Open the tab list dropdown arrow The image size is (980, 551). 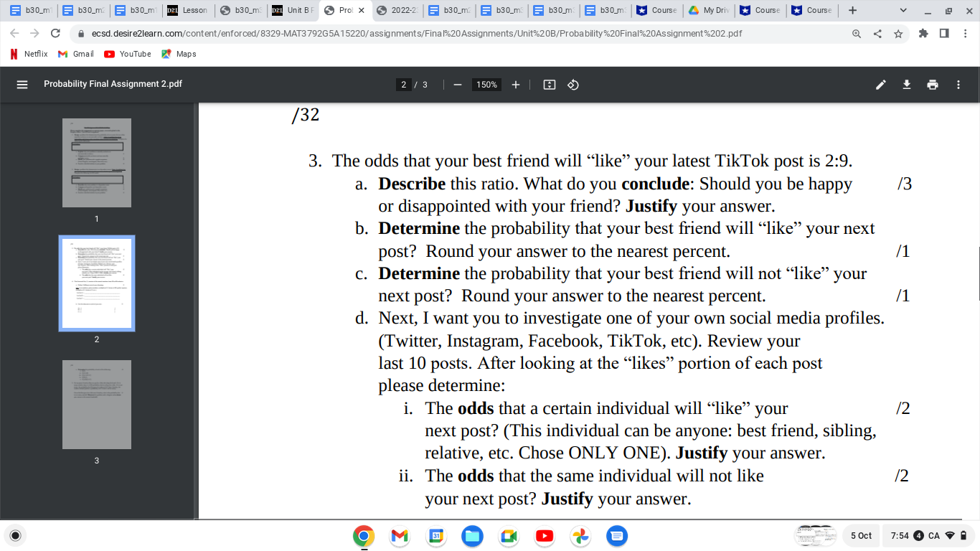point(903,11)
